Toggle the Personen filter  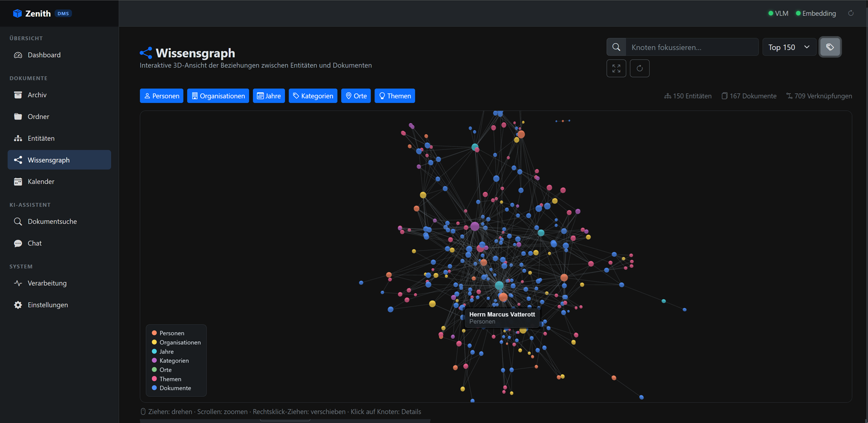[162, 96]
